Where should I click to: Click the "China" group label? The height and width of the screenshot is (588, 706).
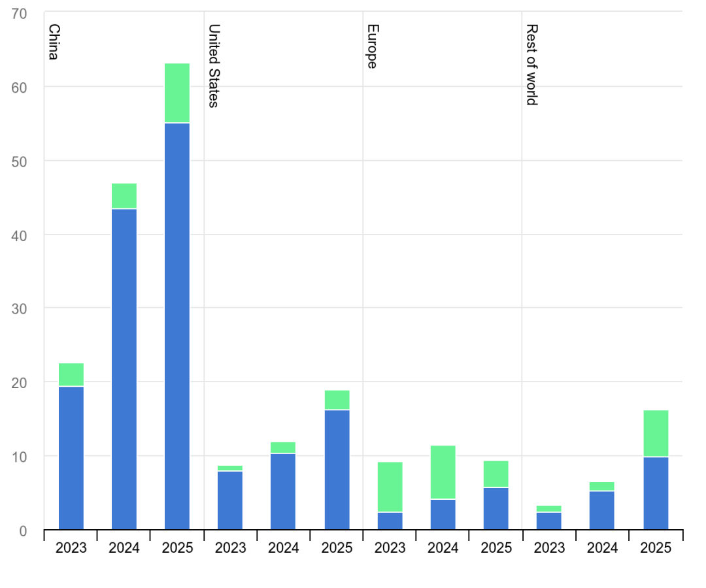(x=54, y=42)
